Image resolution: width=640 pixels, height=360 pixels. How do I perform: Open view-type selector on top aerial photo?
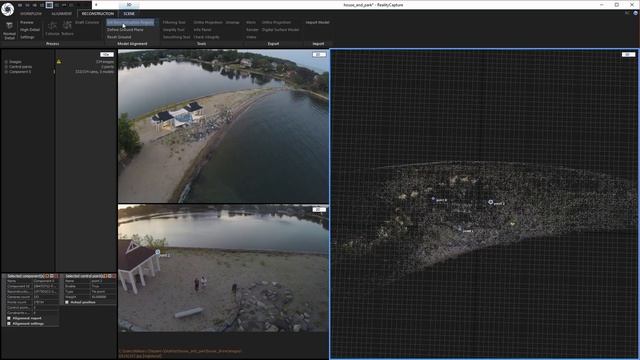click(319, 54)
